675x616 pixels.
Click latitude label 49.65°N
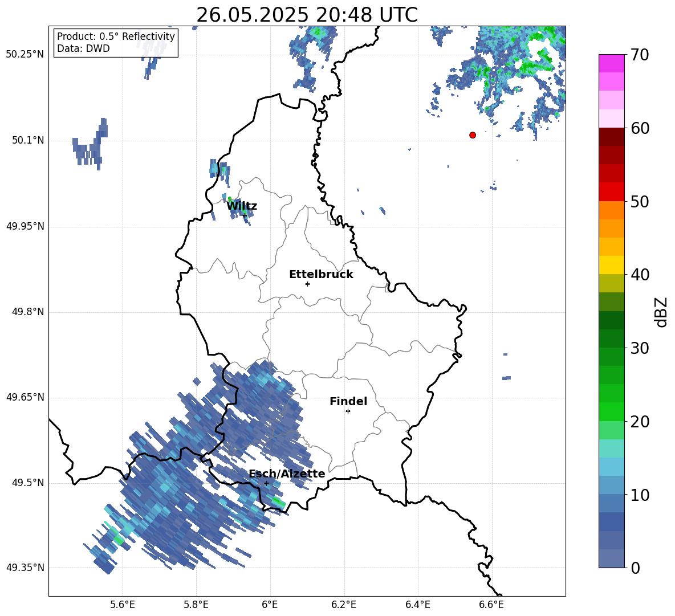(x=25, y=397)
